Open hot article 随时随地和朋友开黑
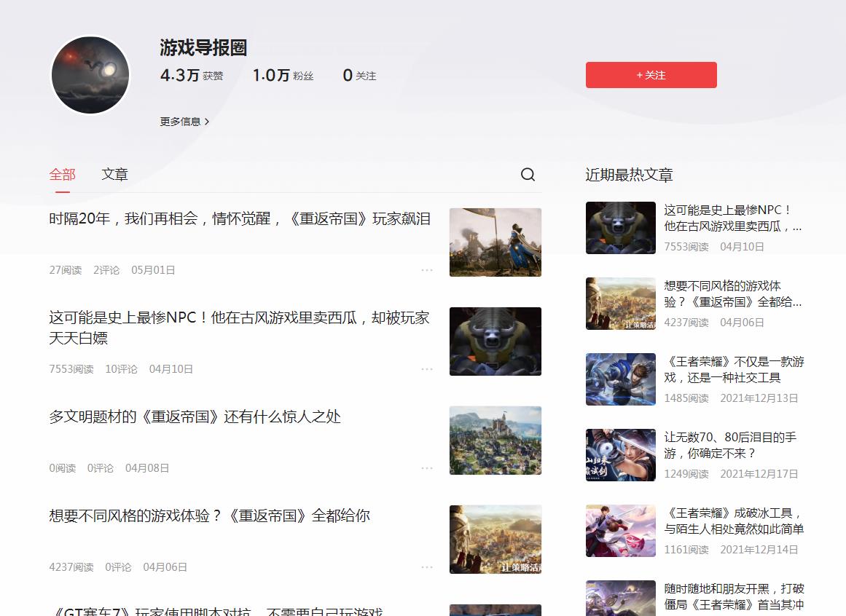Viewport: 846px width, 616px height. click(x=734, y=596)
